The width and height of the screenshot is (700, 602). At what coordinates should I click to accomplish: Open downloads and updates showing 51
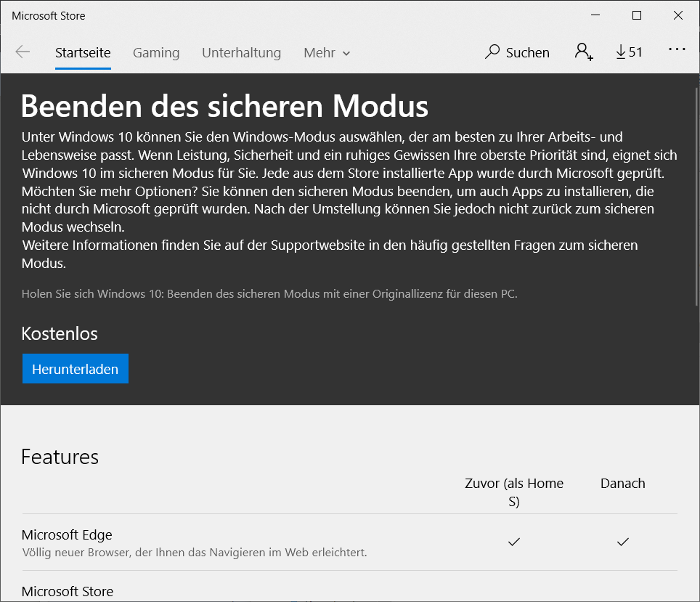click(629, 52)
